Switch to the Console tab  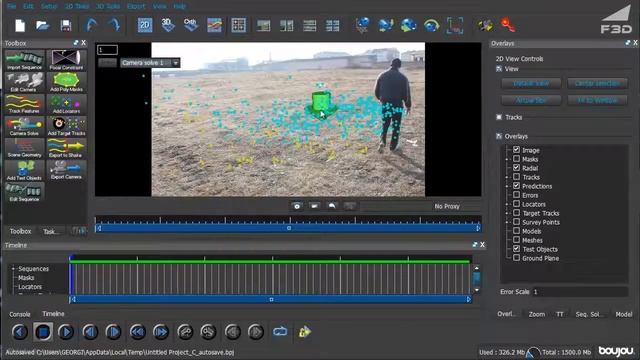(x=20, y=314)
